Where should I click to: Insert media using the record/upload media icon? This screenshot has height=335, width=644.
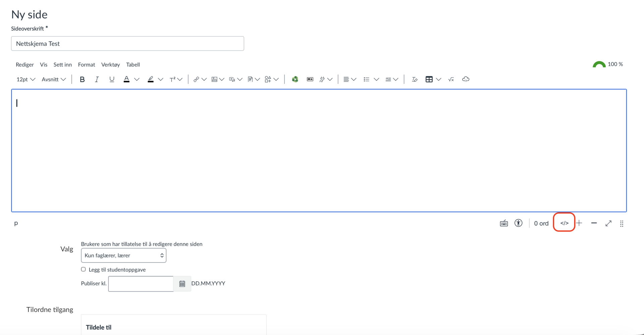tap(232, 79)
